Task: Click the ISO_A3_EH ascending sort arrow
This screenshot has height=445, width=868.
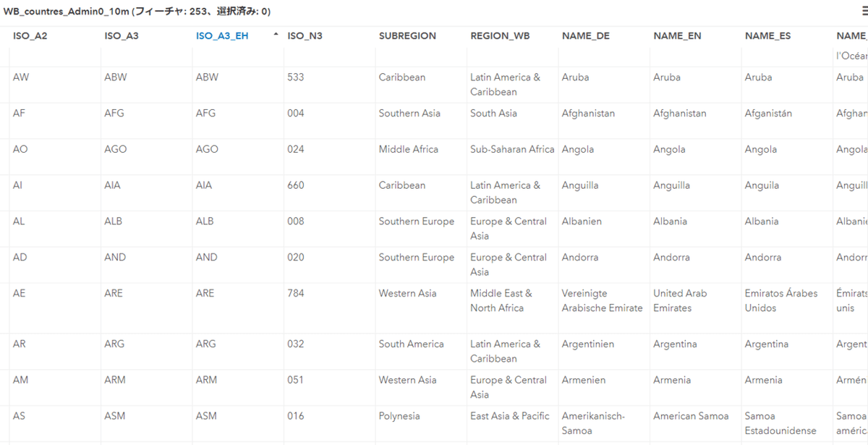Action: point(276,35)
